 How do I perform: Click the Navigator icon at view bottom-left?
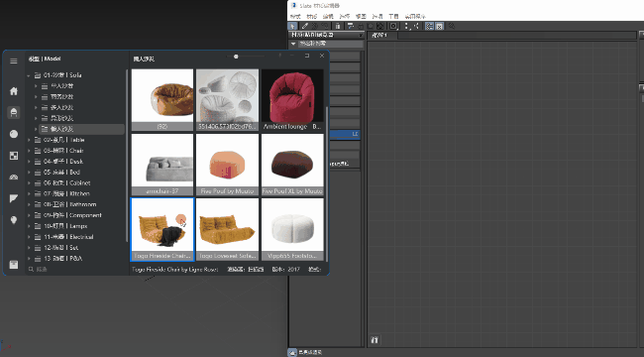375,340
